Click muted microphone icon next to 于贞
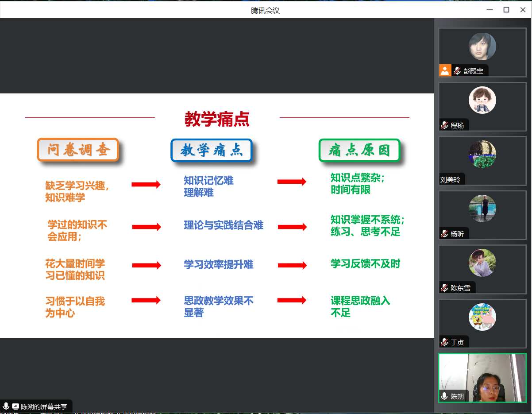 coord(444,342)
